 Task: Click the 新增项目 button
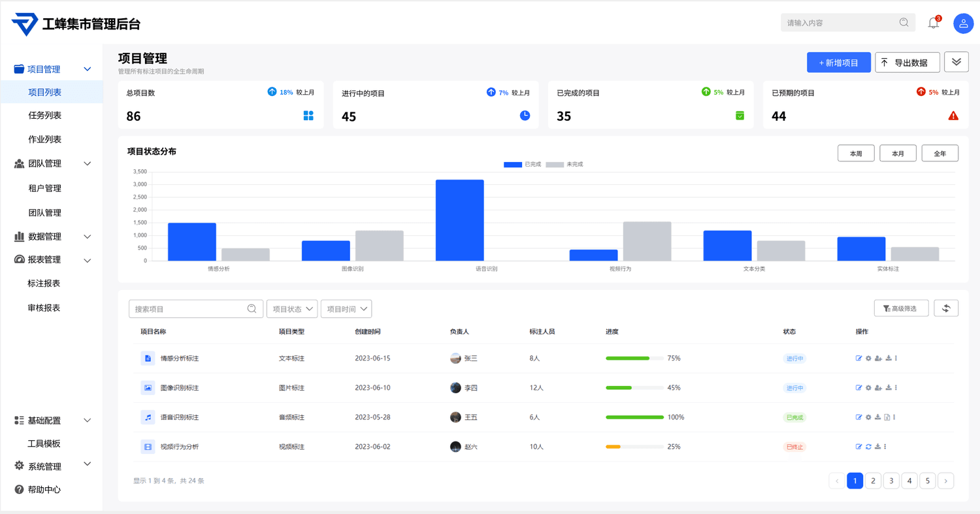coord(838,63)
